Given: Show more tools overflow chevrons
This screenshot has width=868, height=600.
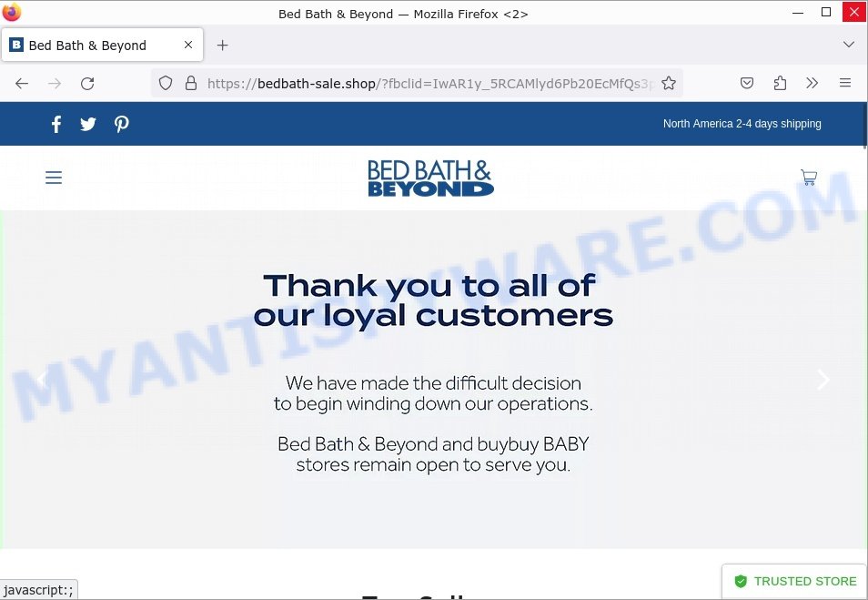Looking at the screenshot, I should point(812,83).
